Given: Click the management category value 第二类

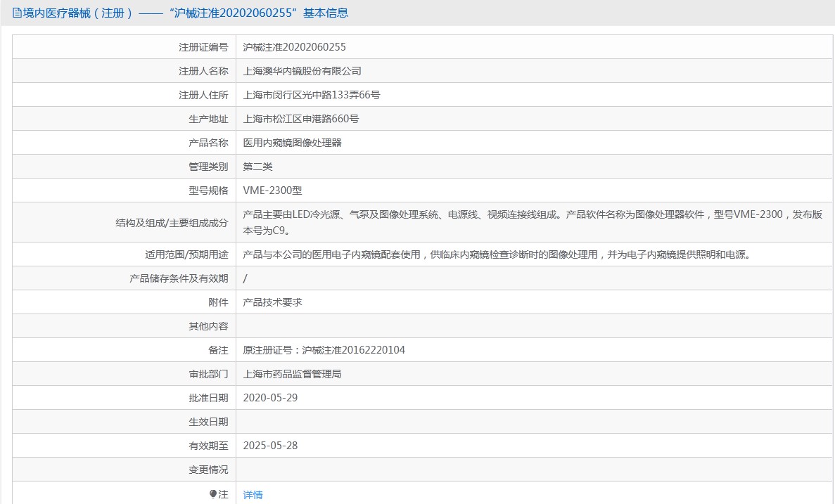Looking at the screenshot, I should tap(257, 167).
